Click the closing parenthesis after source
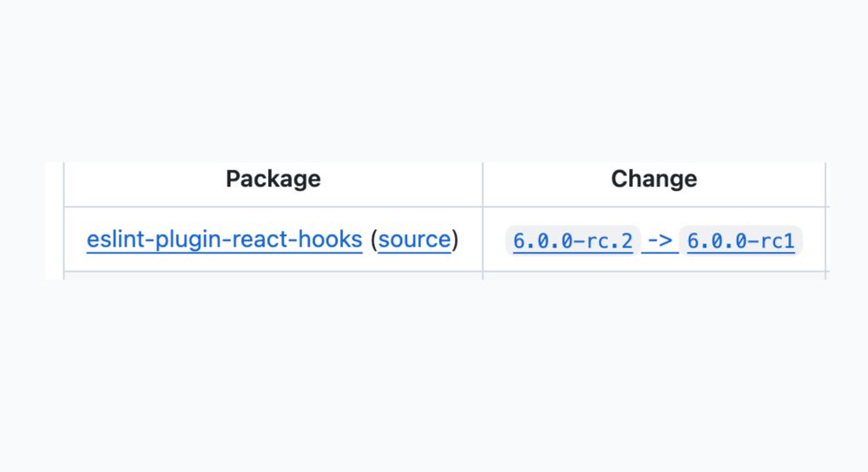Image resolution: width=868 pixels, height=472 pixels. click(456, 239)
